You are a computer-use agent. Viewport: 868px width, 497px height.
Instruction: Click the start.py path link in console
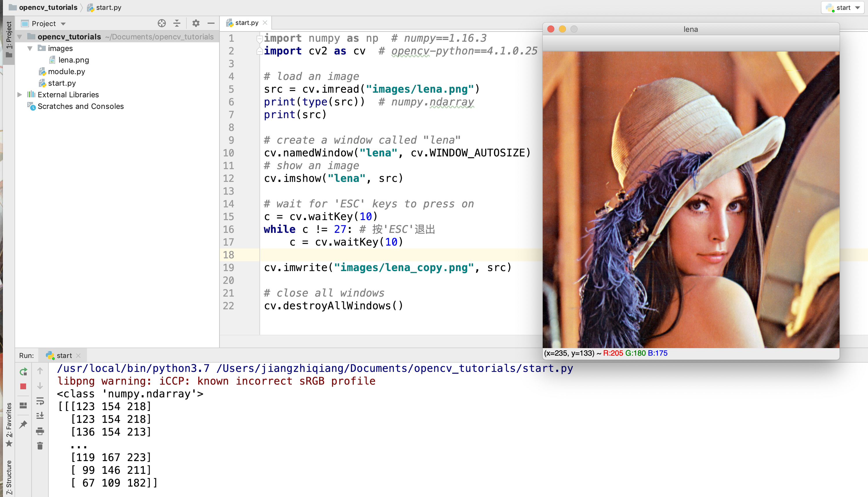pos(395,368)
